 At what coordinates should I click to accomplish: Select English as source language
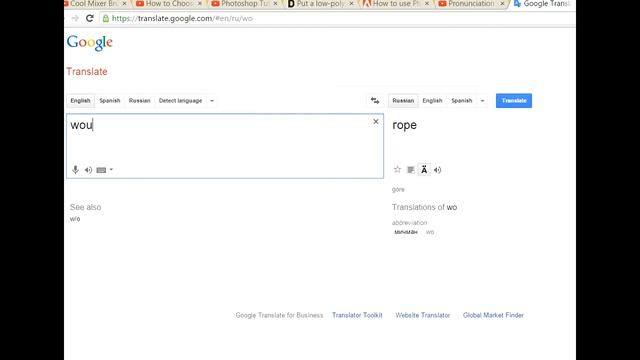[80, 100]
